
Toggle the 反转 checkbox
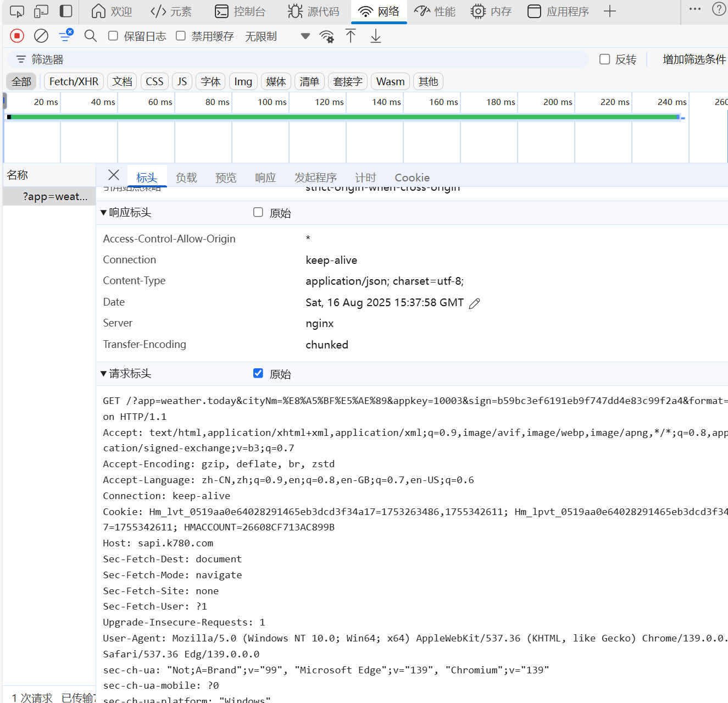coord(605,59)
